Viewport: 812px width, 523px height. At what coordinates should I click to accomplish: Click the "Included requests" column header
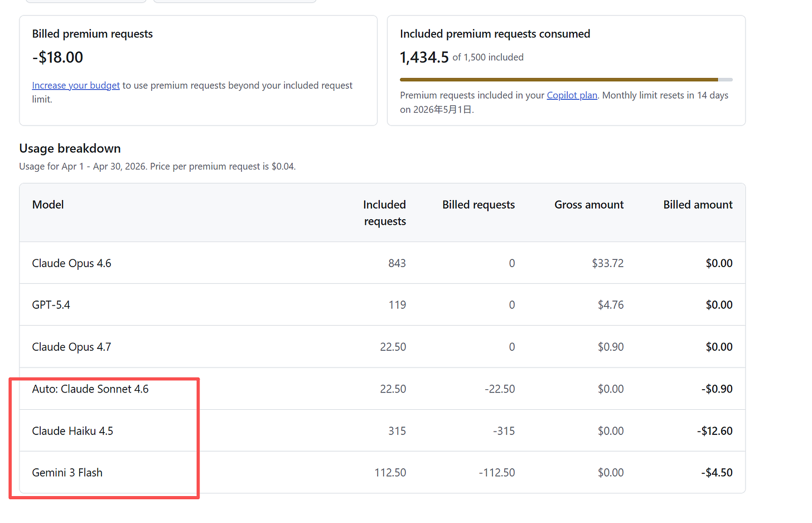pyautogui.click(x=384, y=213)
